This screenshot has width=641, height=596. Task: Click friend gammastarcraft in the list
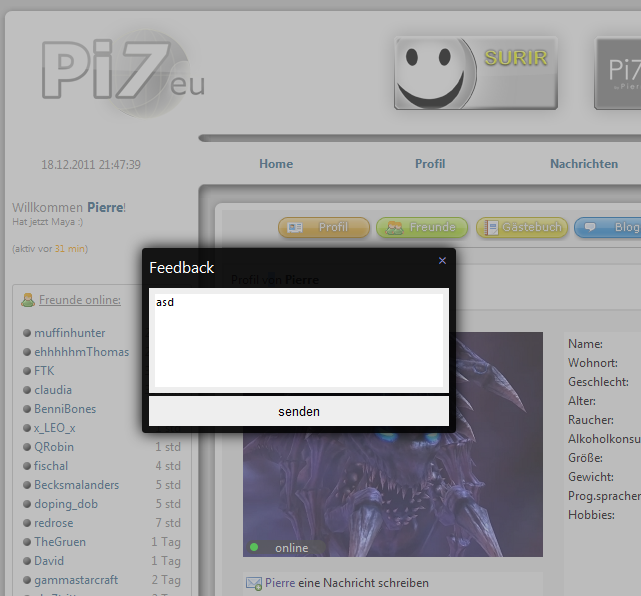76,580
